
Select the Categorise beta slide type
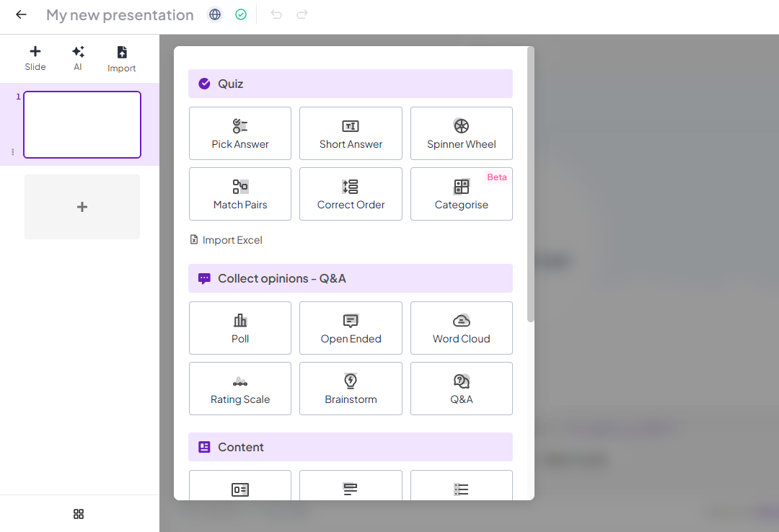[461, 194]
